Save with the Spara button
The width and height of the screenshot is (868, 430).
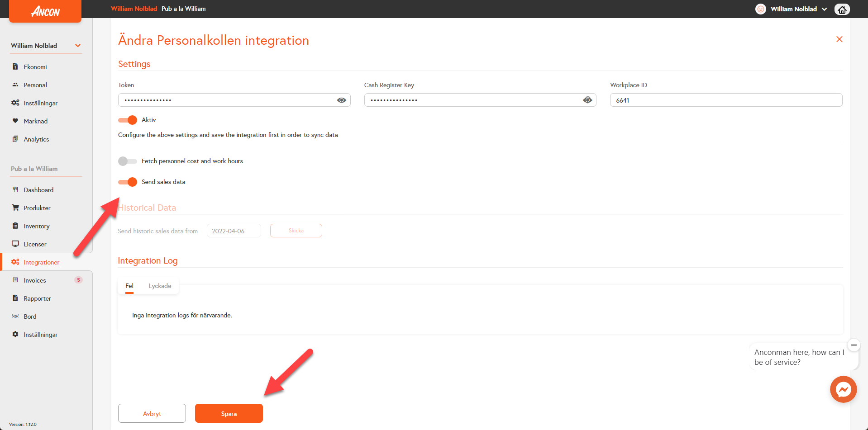click(229, 413)
